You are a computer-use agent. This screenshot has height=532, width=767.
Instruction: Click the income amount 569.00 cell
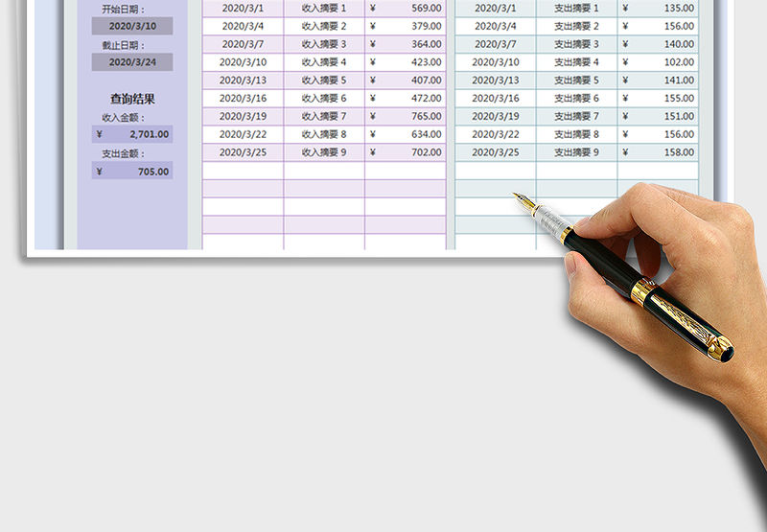tap(406, 8)
